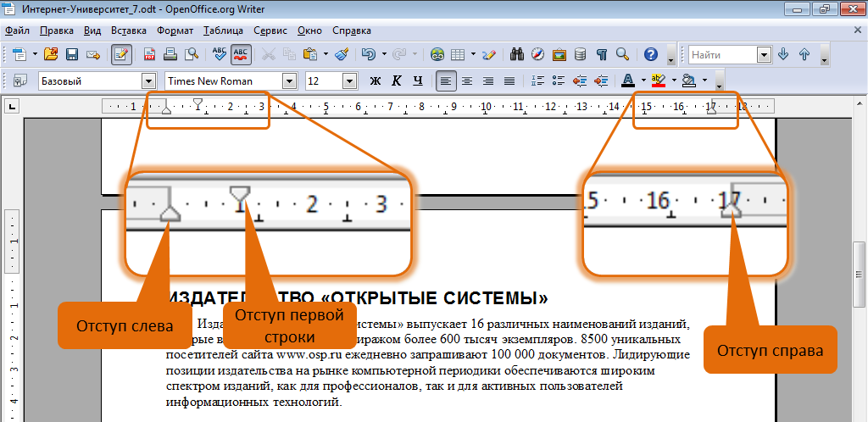Open Page Preview icon
The height and width of the screenshot is (422, 868).
pyautogui.click(x=192, y=54)
